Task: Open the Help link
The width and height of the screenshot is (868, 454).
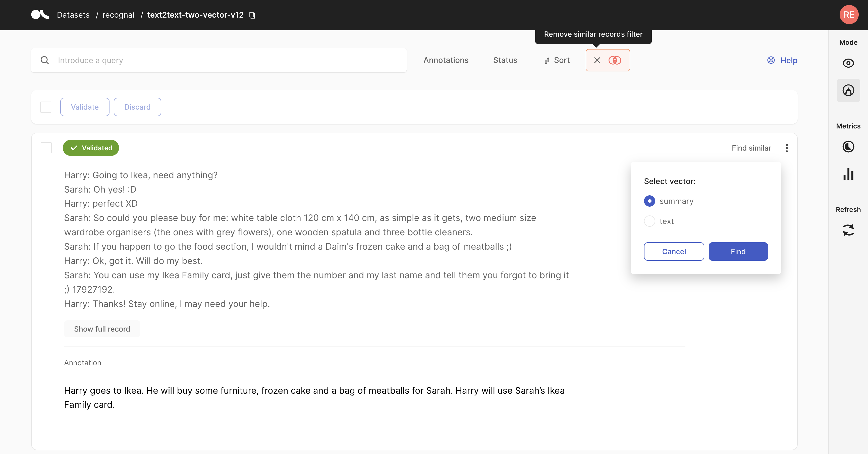Action: tap(789, 60)
